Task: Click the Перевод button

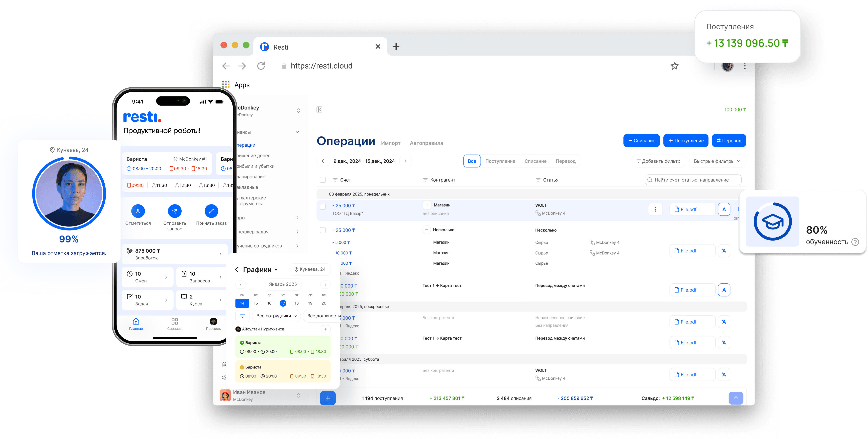Action: point(729,141)
